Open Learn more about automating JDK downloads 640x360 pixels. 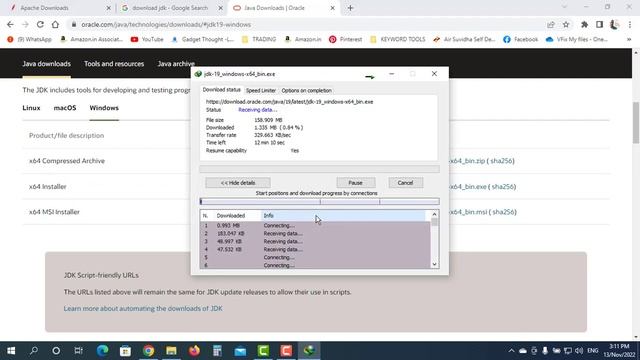(x=143, y=309)
